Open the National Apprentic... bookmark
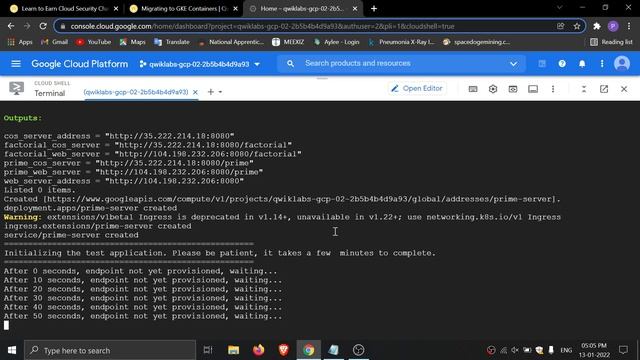This screenshot has width=640, height=360. coord(231,42)
